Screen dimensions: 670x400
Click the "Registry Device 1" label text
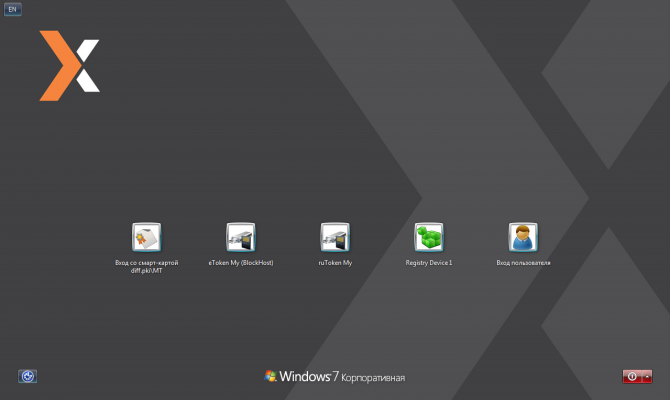(x=429, y=263)
